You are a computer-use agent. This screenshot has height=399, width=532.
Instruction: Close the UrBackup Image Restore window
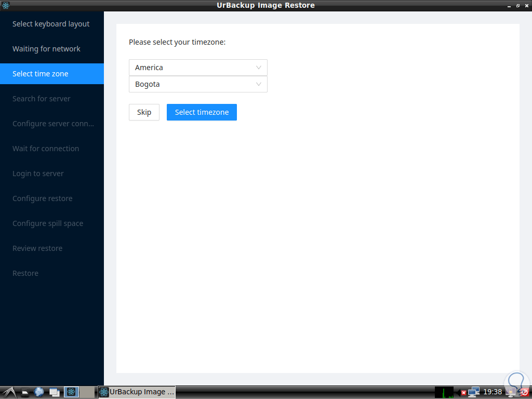point(526,6)
